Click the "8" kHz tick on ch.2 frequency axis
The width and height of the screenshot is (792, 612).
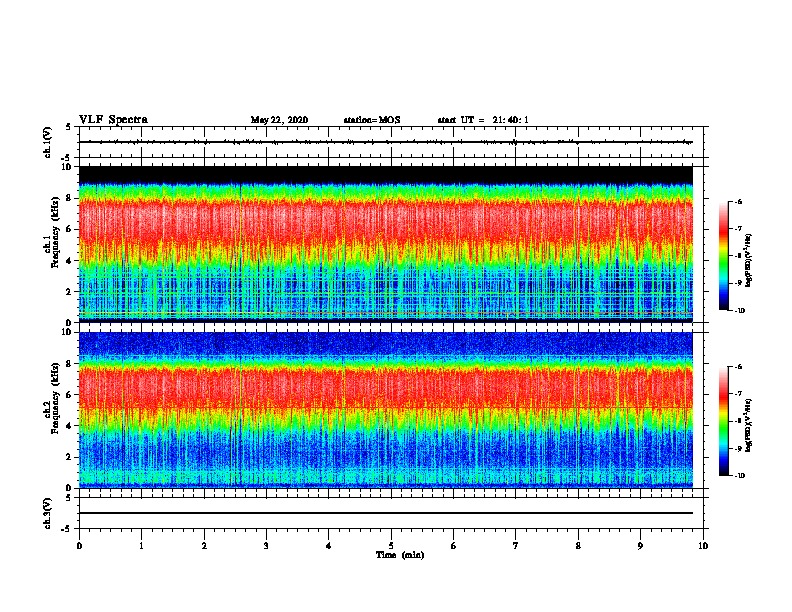[69, 364]
